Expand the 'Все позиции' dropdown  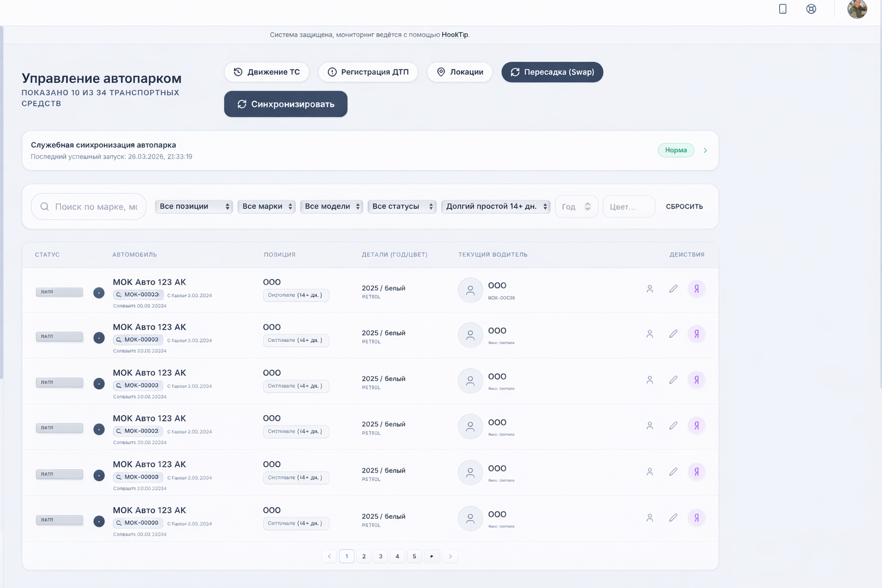(x=194, y=207)
